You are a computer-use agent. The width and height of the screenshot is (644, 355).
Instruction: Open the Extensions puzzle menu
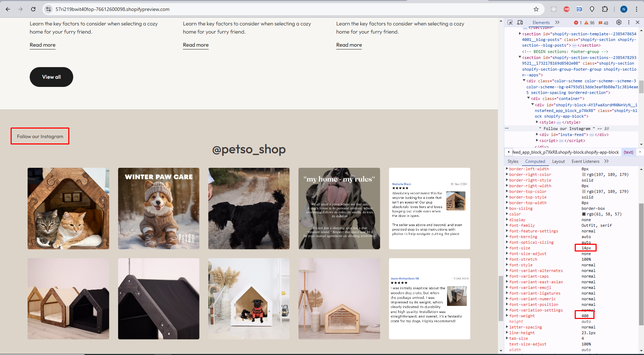coord(605,9)
